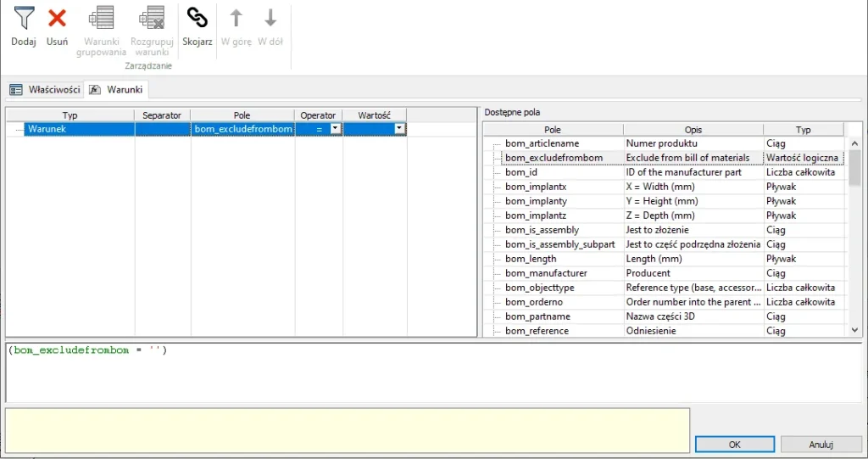Click the Dodaj filter icon
The height and width of the screenshot is (459, 868).
(24, 18)
